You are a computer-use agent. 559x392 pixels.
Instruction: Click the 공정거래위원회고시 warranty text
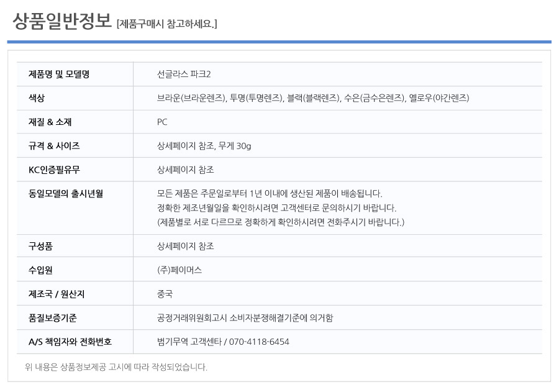click(x=245, y=318)
